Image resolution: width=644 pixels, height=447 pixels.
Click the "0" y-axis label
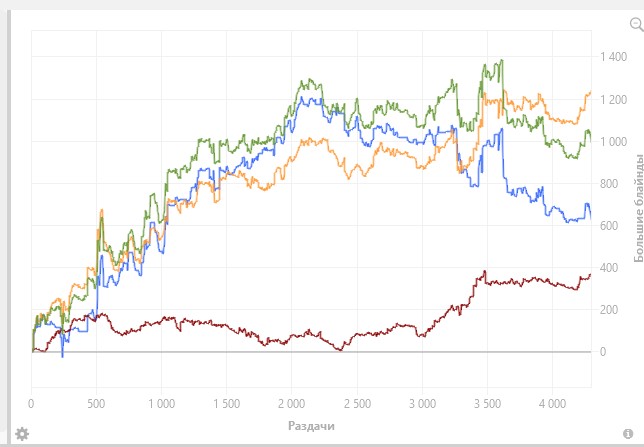coord(603,352)
